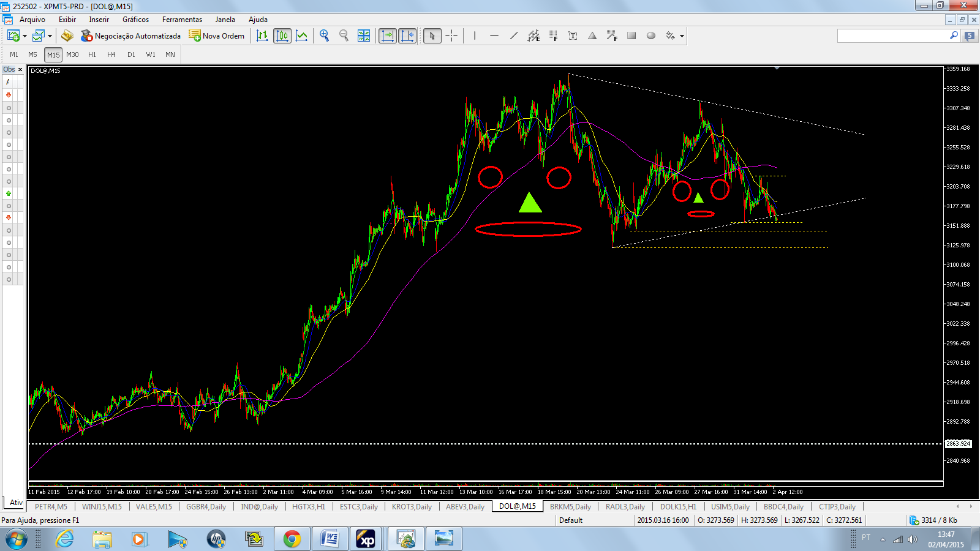Open the Ativ tab in side panel
The width and height of the screenshot is (980, 551).
click(16, 503)
